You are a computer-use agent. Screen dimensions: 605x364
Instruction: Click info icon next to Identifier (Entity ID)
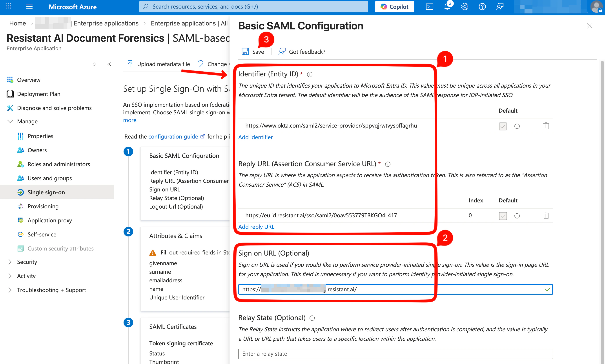tap(310, 74)
